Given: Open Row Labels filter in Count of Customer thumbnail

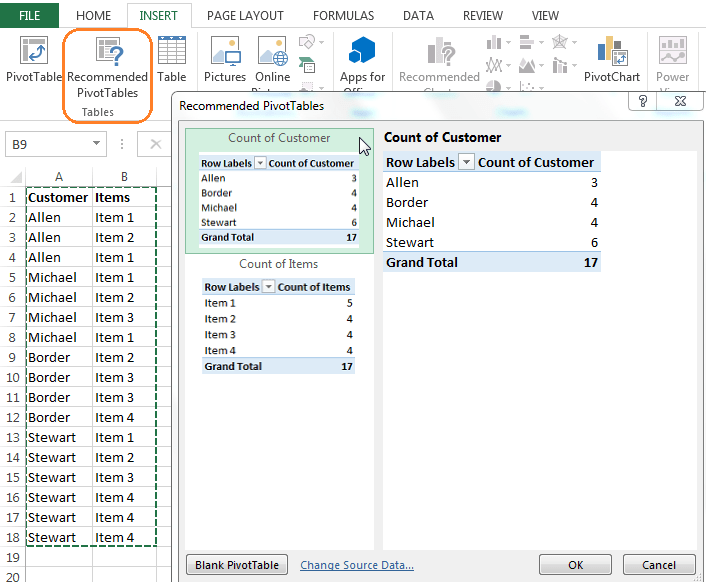Looking at the screenshot, I should click(x=260, y=163).
